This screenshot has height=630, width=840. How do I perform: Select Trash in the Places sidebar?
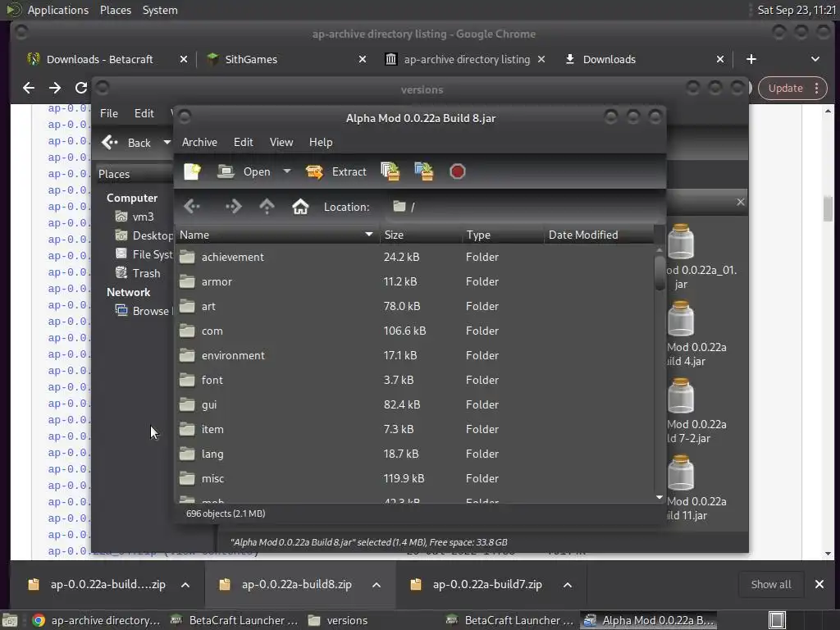138,273
